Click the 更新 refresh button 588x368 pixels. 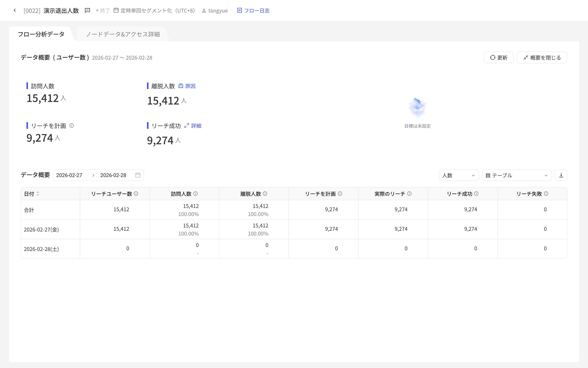[x=499, y=57]
